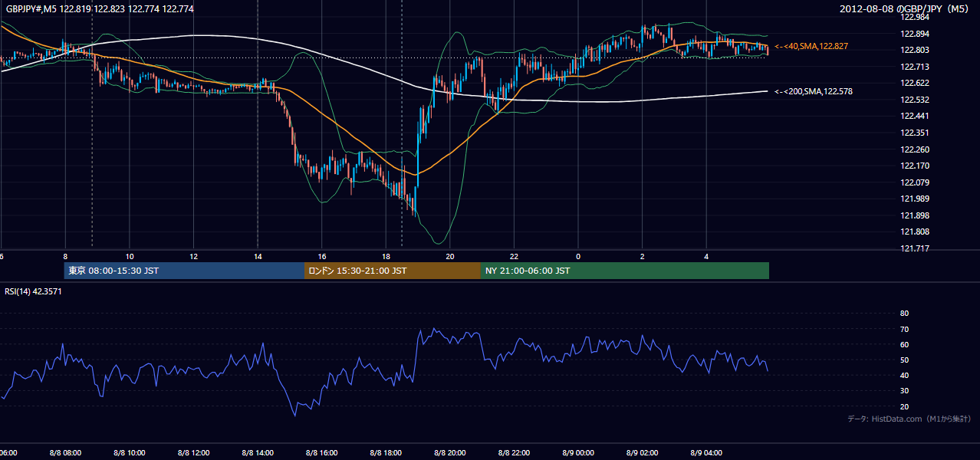Click price axis value 122.713
This screenshot has width=980, height=460.
click(914, 67)
